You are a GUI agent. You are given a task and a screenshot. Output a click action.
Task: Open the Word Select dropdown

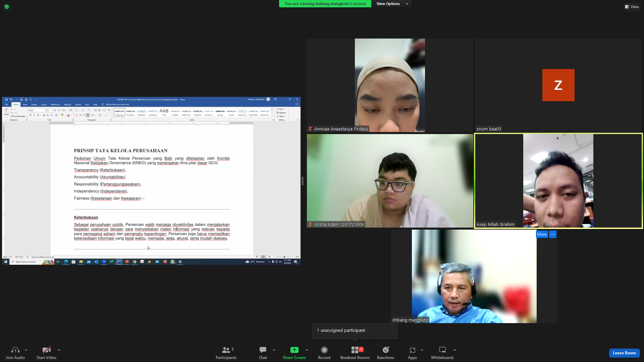pyautogui.click(x=281, y=116)
